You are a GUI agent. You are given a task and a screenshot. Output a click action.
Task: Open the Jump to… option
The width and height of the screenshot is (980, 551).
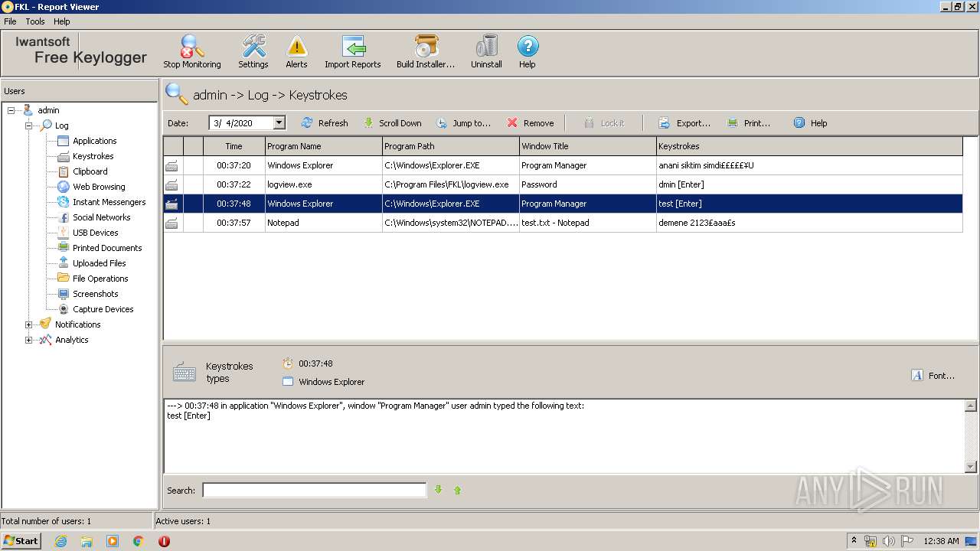point(463,123)
